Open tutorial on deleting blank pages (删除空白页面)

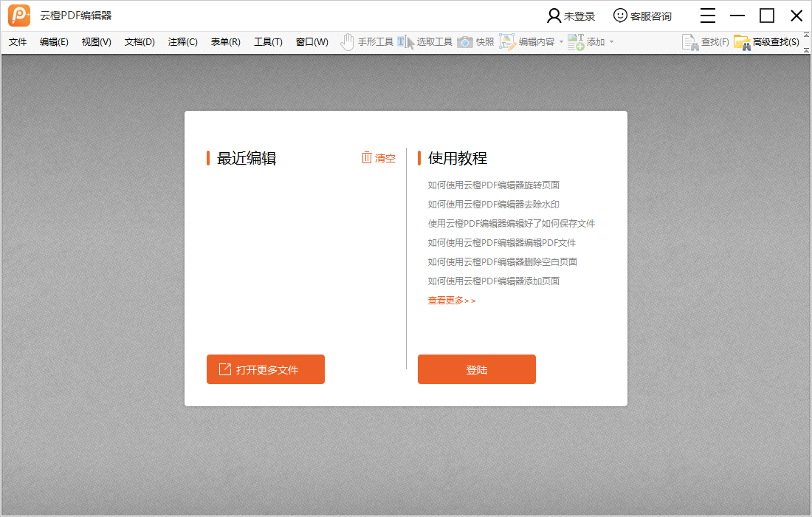pos(502,261)
